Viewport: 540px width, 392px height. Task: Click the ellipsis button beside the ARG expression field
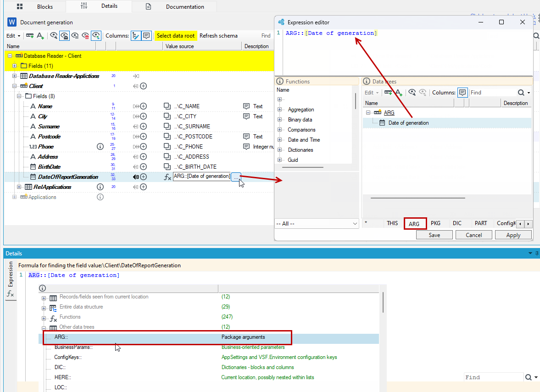click(x=236, y=177)
